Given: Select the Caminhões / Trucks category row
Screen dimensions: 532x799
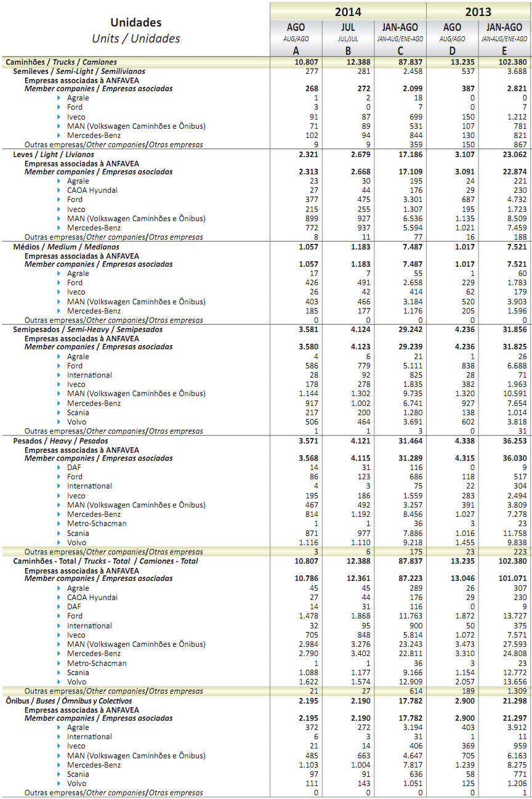Looking at the screenshot, I should (266, 62).
